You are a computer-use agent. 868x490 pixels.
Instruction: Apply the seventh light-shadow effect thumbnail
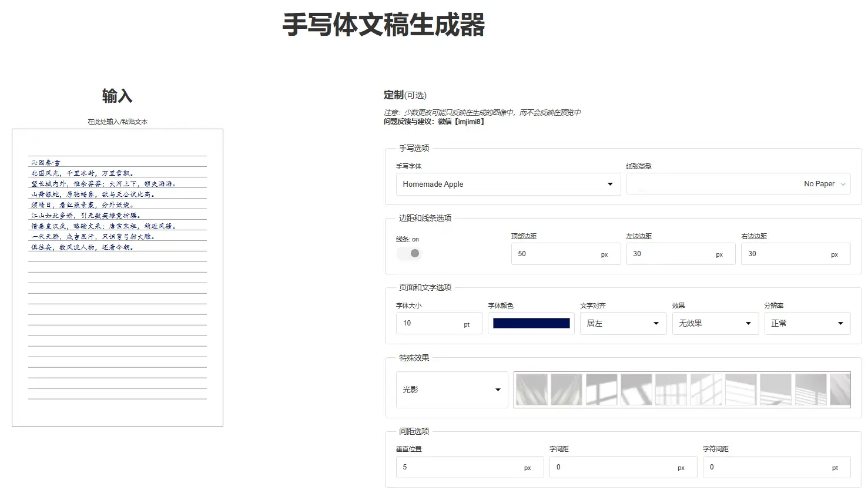740,390
